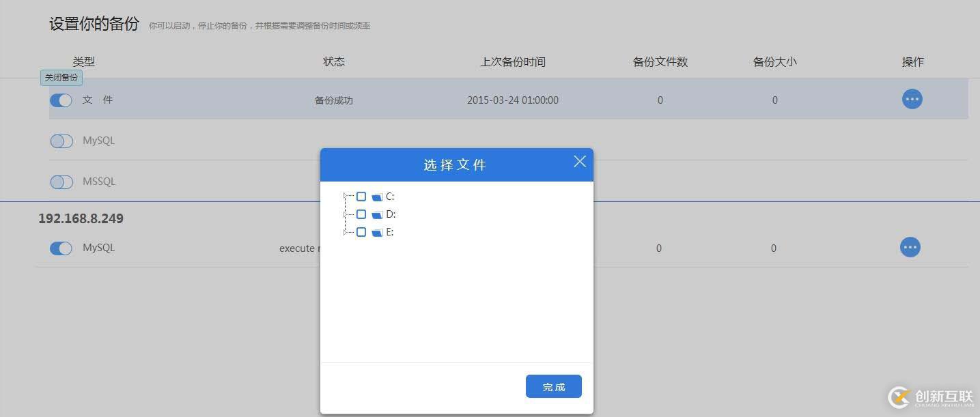Click the 类型 column header

83,61
